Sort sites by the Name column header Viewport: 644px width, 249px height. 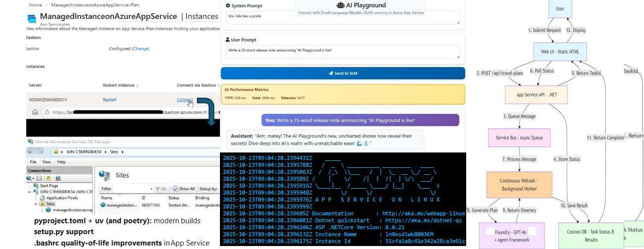[x=107, y=198]
